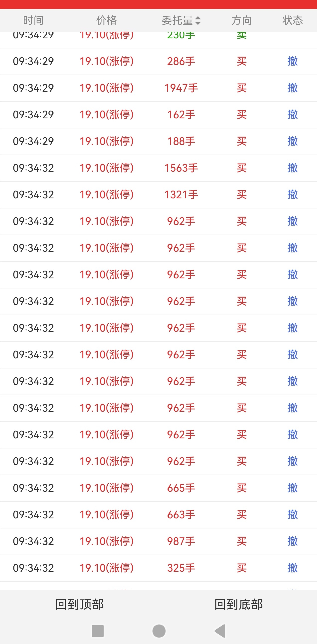Tap the 162手 order price 19.10(涨停)
This screenshot has width=317, height=644.
click(x=106, y=115)
